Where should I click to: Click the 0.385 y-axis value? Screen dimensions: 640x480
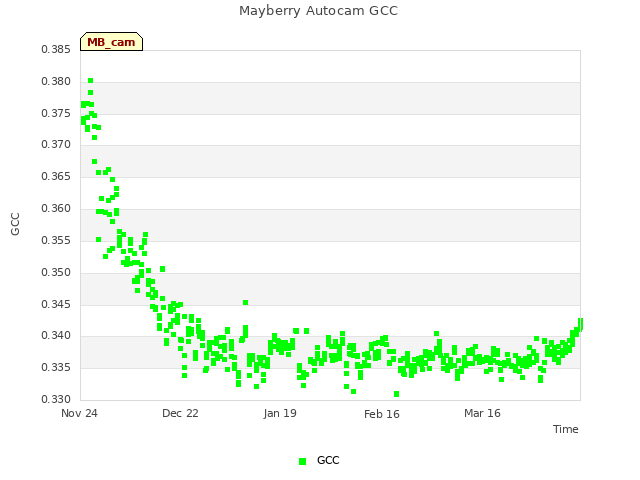(56, 50)
